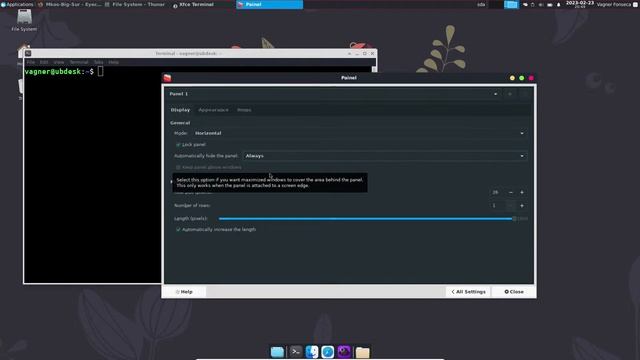Add a new panel with plus button
Image resolution: width=640 pixels, height=360 pixels.
(510, 94)
